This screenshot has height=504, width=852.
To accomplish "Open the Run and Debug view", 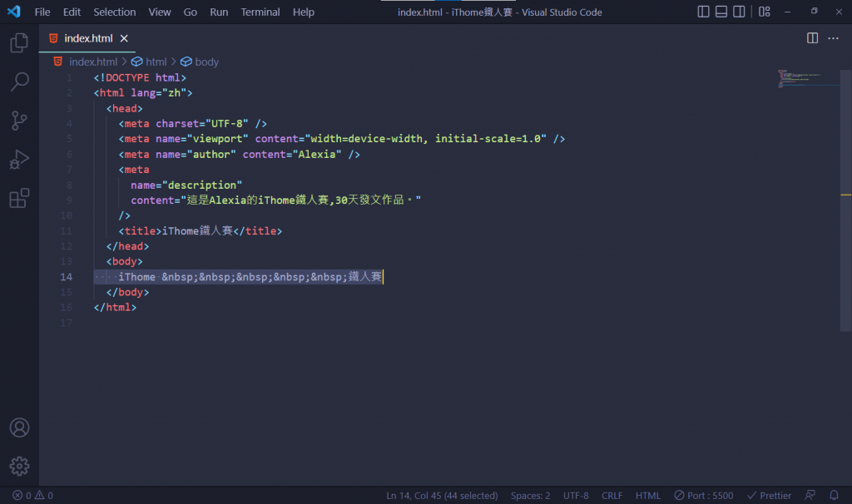I will coord(19,160).
